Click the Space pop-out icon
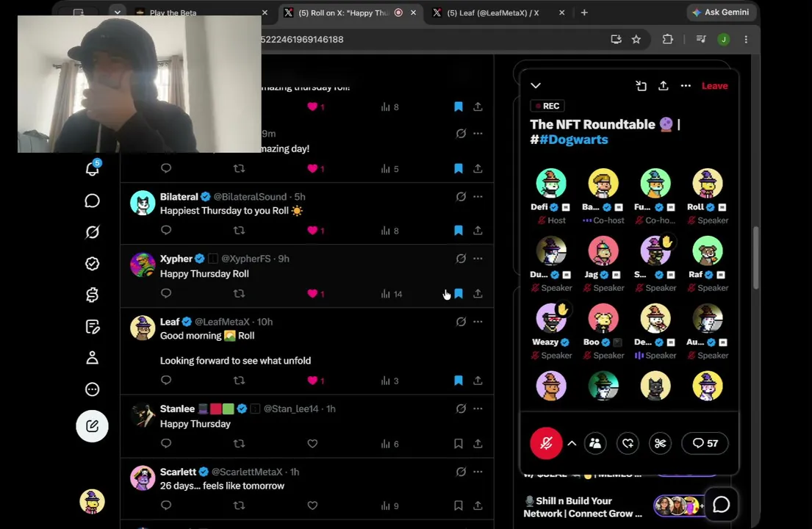The width and height of the screenshot is (812, 529). pos(641,86)
